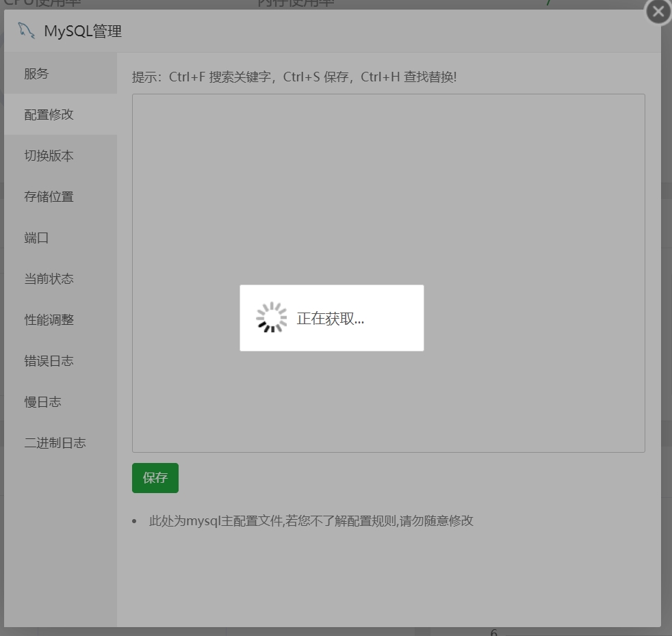Click the loading spinner icon
The width and height of the screenshot is (672, 636).
(271, 317)
